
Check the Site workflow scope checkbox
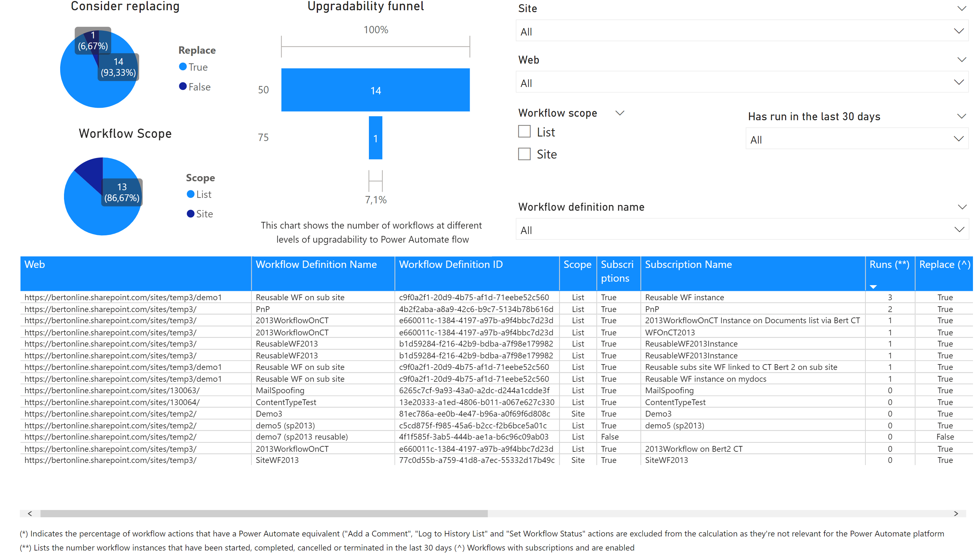pos(524,154)
